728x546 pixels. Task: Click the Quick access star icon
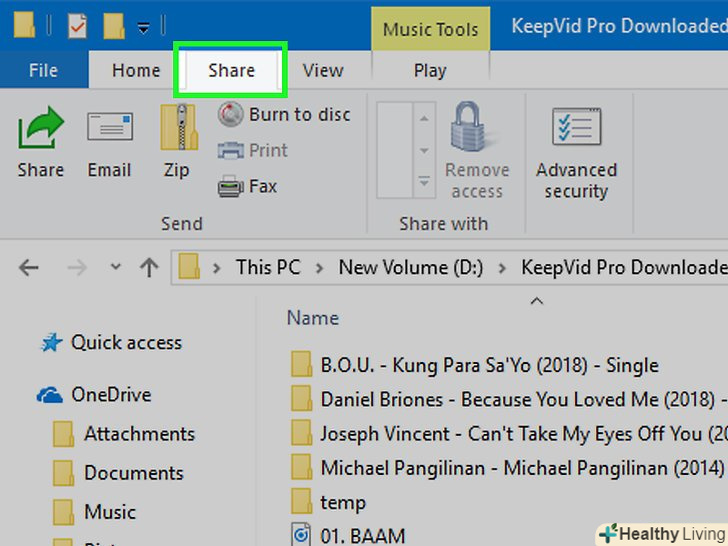(x=51, y=343)
